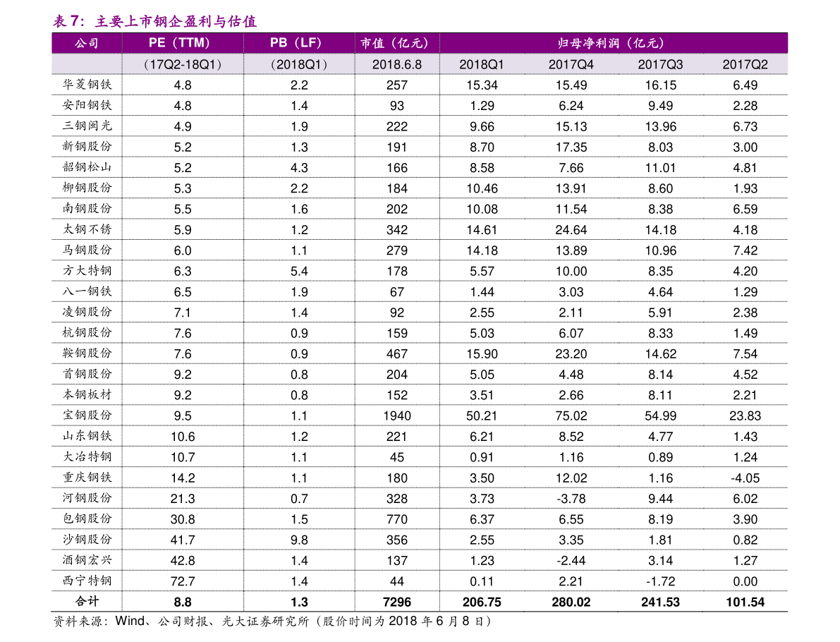840x642 pixels.
Task: Click the TTM text in the PE header
Action: click(193, 43)
